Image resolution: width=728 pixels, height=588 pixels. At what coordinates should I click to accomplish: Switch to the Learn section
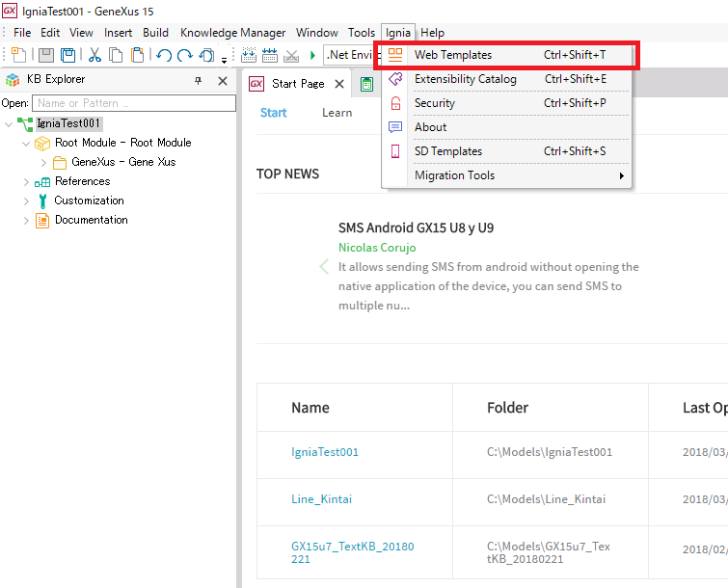tap(337, 113)
